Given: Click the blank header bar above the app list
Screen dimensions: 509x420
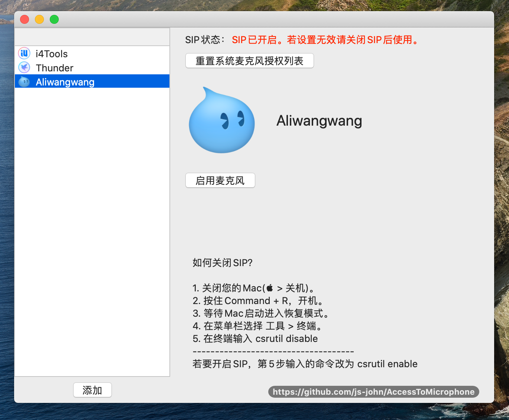Looking at the screenshot, I should [x=92, y=37].
